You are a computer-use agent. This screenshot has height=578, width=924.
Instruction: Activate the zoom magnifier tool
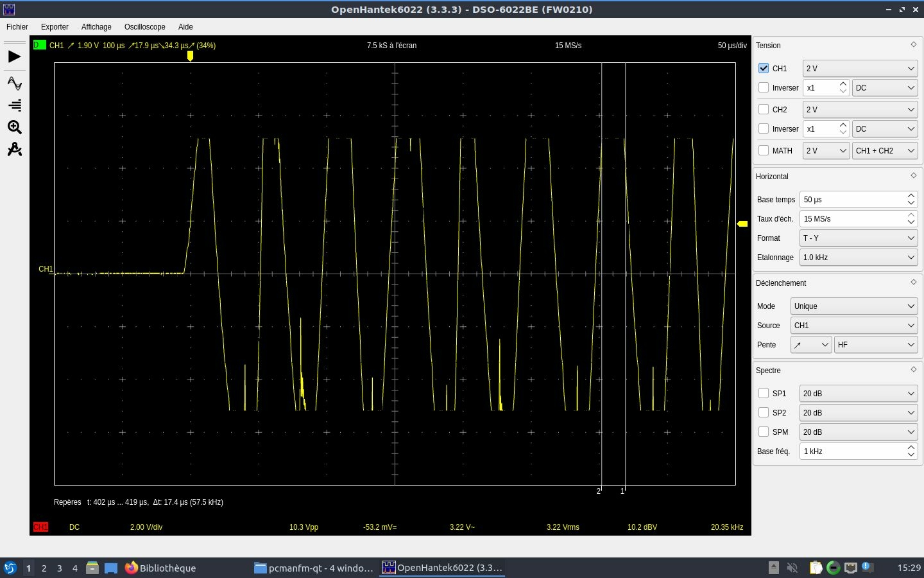click(x=14, y=127)
